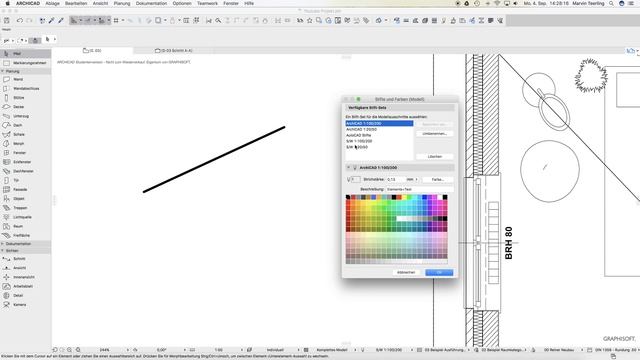Viewport: 640px width, 360px height.
Task: Expand the Dokumentation toolbox section
Action: [3, 244]
